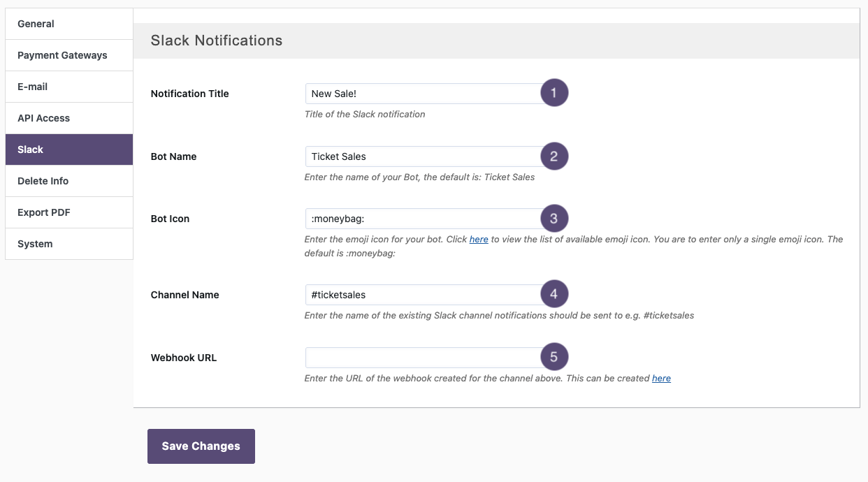Select the active Slack tab

tap(68, 149)
